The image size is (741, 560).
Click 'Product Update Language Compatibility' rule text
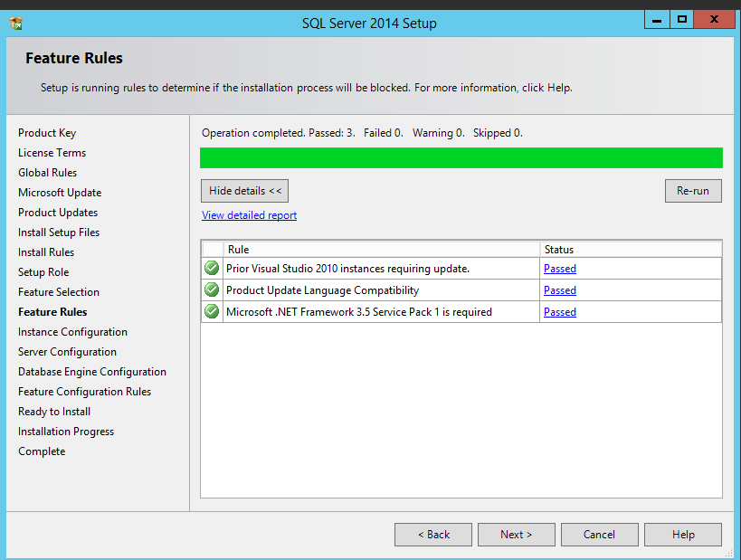(x=323, y=290)
